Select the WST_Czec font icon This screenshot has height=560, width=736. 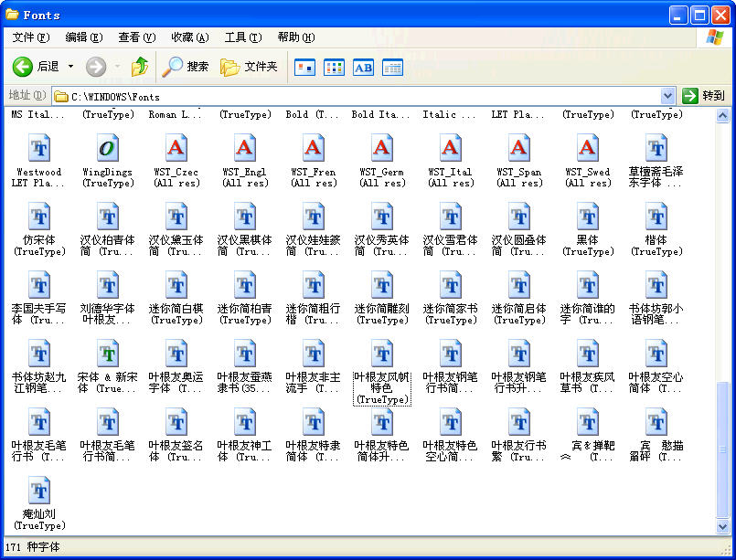point(176,148)
